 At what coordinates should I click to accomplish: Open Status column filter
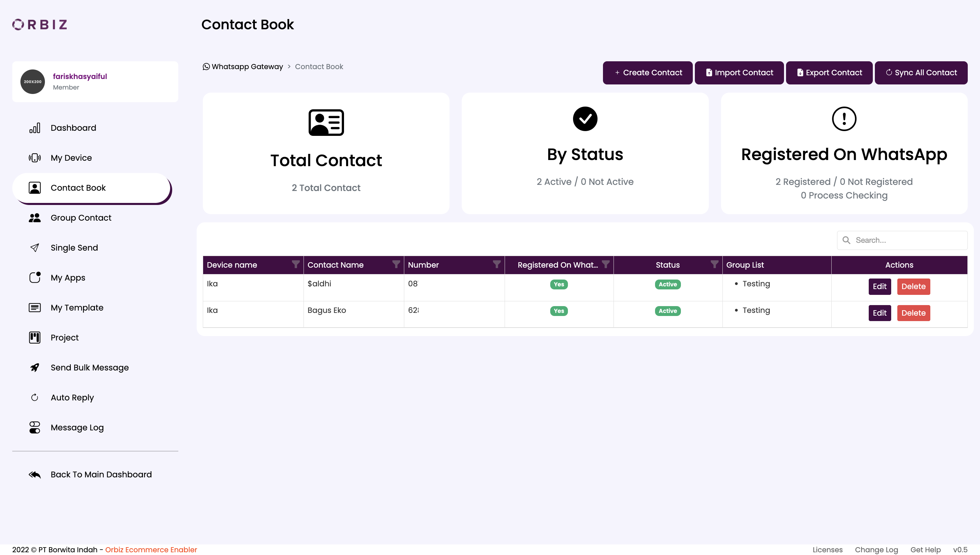715,264
